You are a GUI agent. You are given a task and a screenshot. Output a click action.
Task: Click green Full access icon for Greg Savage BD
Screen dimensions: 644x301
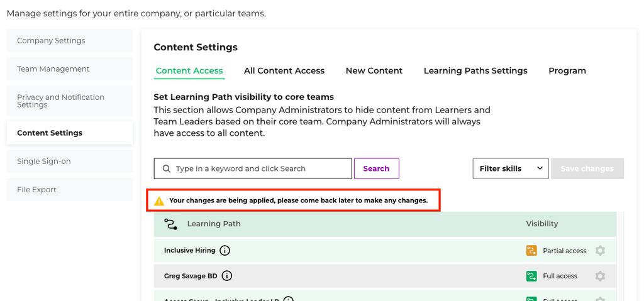pyautogui.click(x=531, y=276)
